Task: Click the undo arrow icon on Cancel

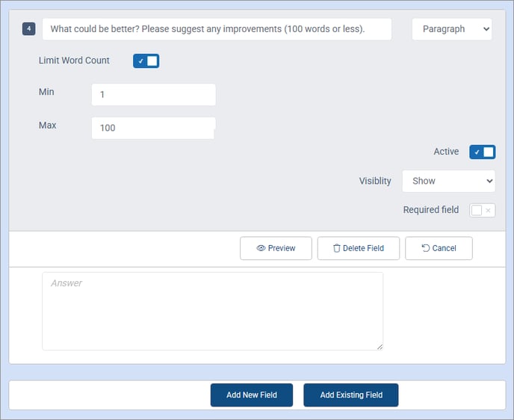Action: pos(425,248)
